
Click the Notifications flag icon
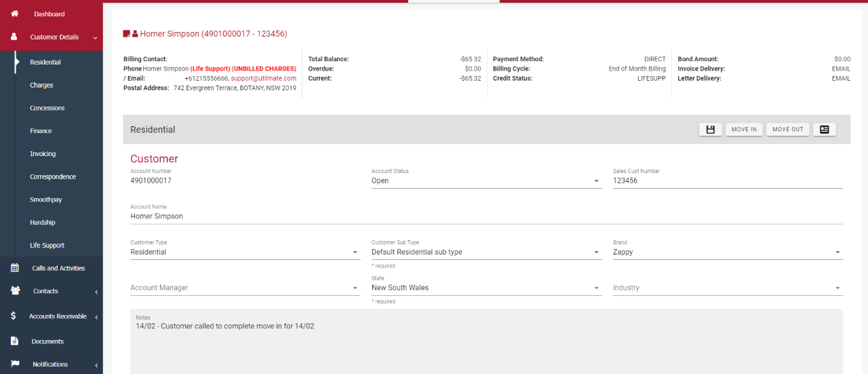14,364
